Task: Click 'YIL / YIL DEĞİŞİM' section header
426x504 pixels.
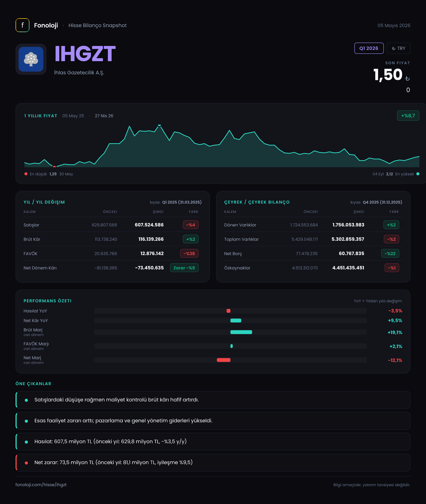Action: tap(44, 202)
